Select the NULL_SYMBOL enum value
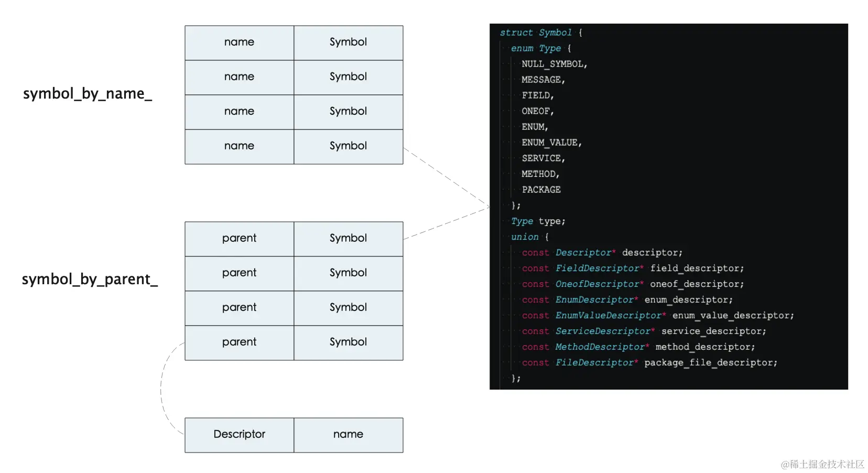Viewport: 868px width, 473px height. [555, 64]
